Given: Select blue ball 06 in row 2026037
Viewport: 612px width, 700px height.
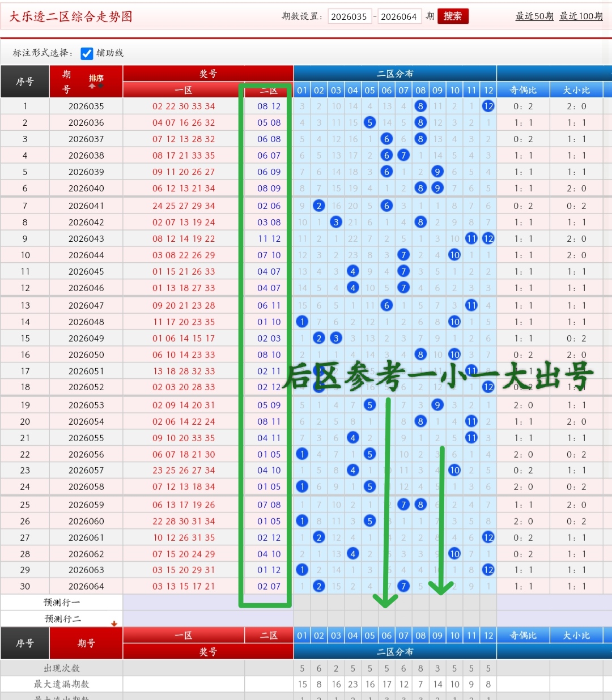Looking at the screenshot, I should point(386,139).
